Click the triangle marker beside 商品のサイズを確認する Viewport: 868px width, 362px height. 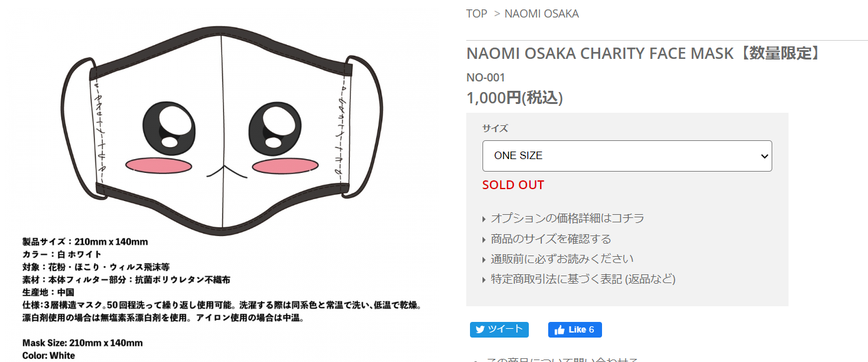[483, 239]
